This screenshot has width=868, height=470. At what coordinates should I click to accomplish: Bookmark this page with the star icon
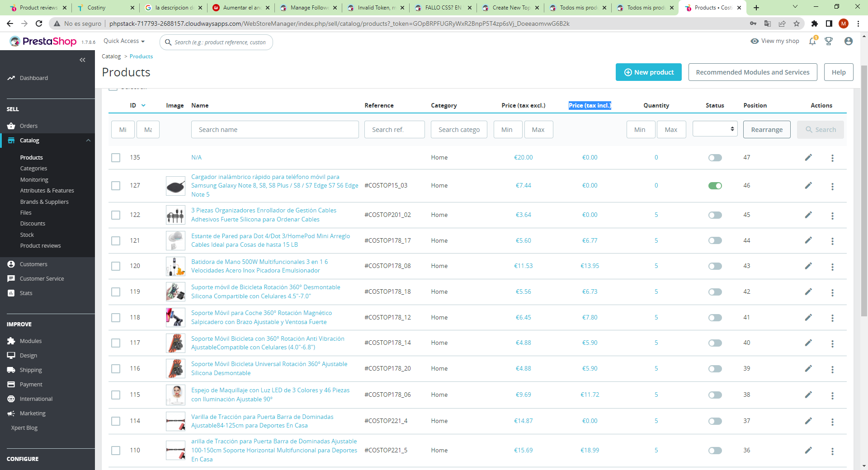pyautogui.click(x=797, y=23)
